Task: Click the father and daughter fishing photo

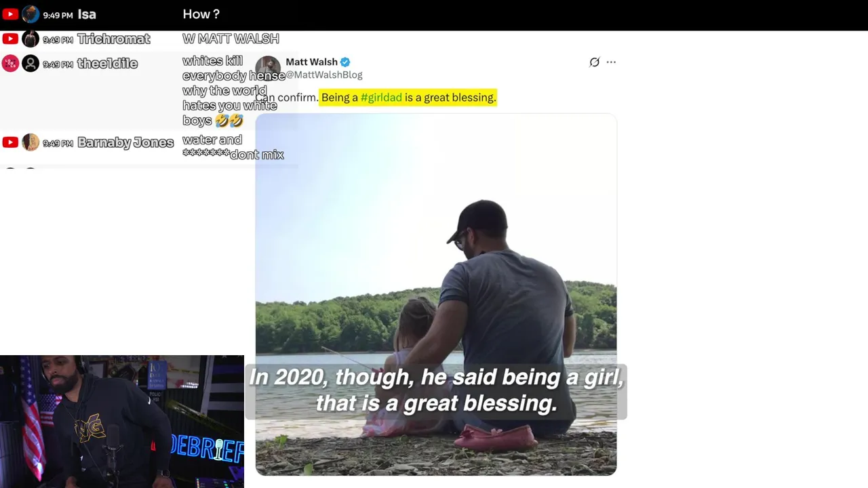Action: point(436,294)
